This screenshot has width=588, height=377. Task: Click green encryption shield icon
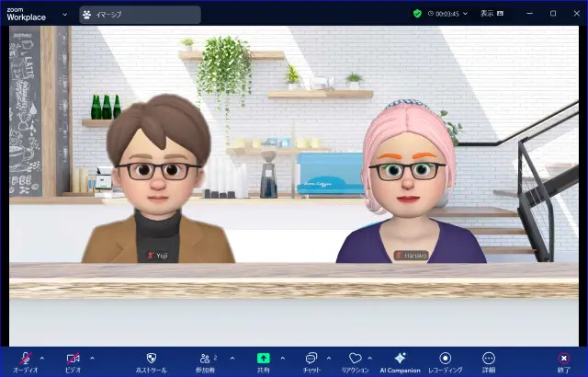pyautogui.click(x=417, y=14)
